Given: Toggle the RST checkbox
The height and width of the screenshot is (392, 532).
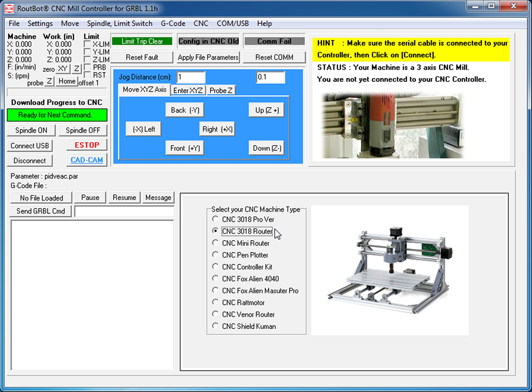Looking at the screenshot, I should coord(87,75).
